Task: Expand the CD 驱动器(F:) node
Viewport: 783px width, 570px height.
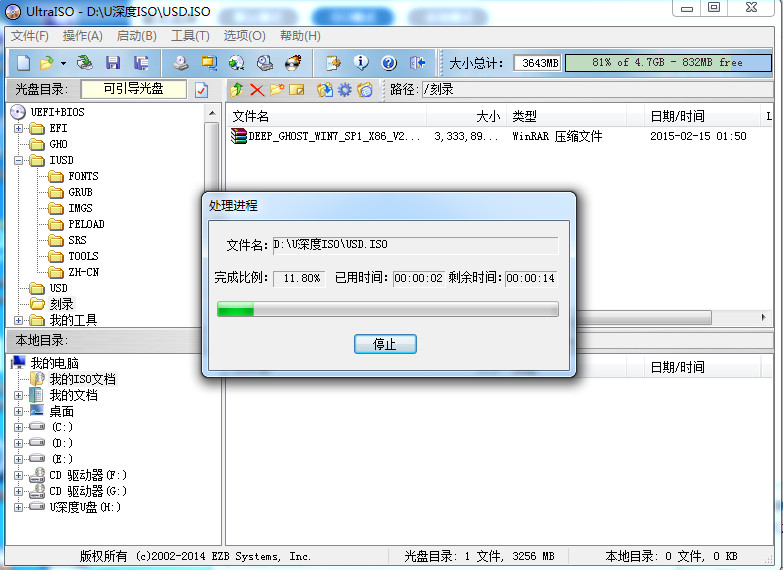Action: (18, 475)
